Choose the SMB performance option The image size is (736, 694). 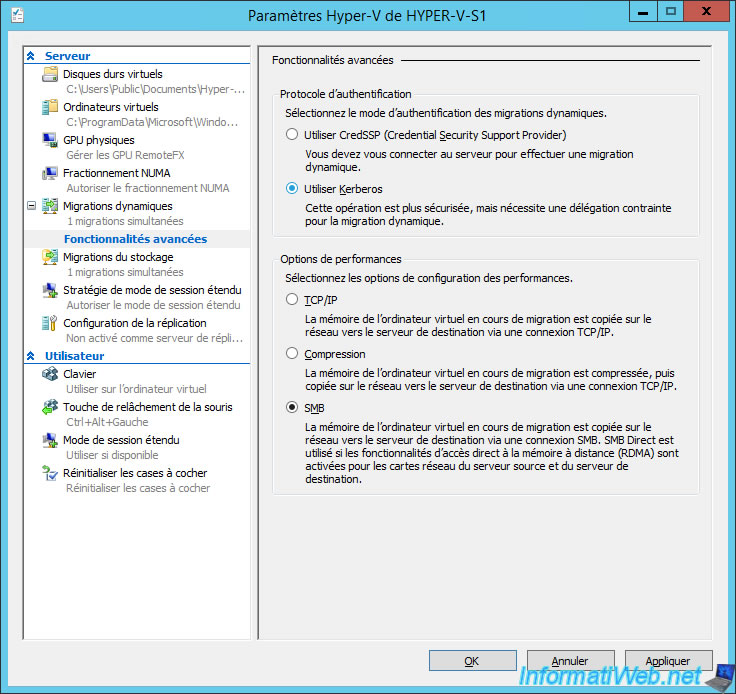pos(292,407)
